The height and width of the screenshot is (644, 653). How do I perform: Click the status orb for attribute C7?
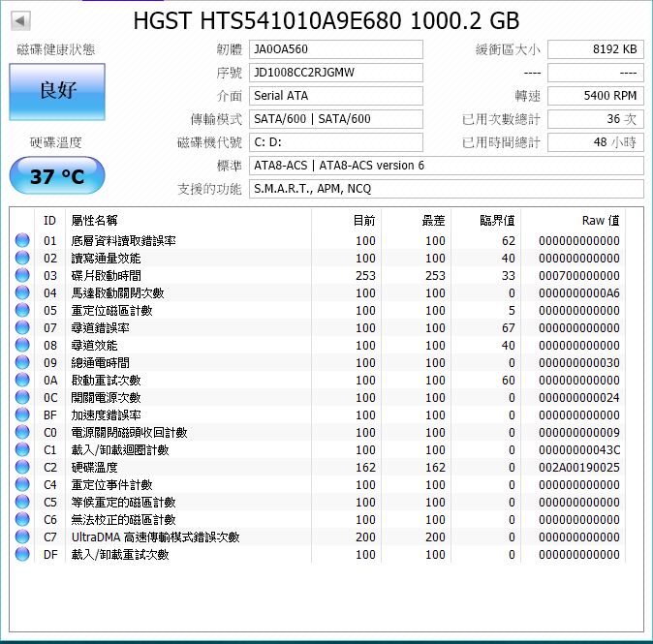[x=22, y=537]
